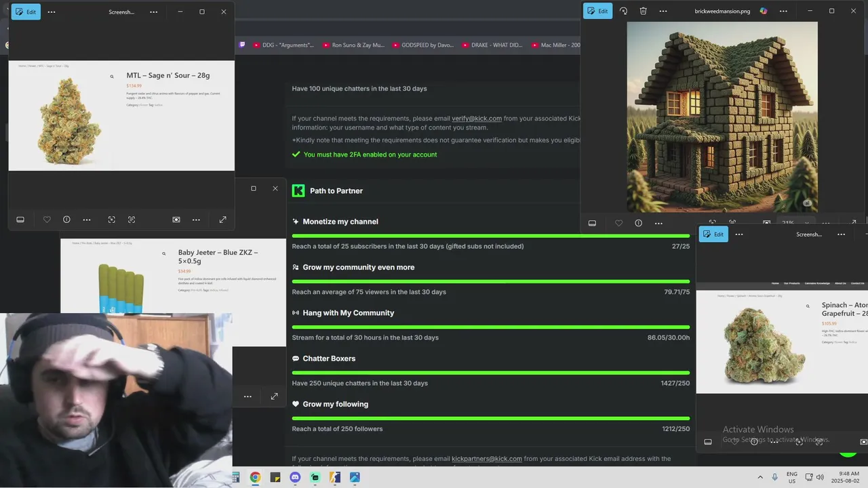This screenshot has width=868, height=488.
Task: Show the filmstrip in the Sage n' Sour window
Action: point(20,220)
